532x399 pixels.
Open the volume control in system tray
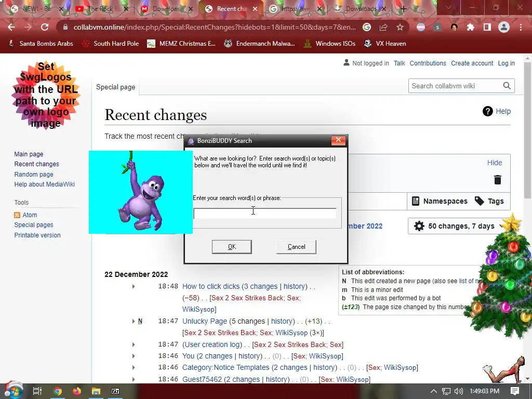pos(458,391)
